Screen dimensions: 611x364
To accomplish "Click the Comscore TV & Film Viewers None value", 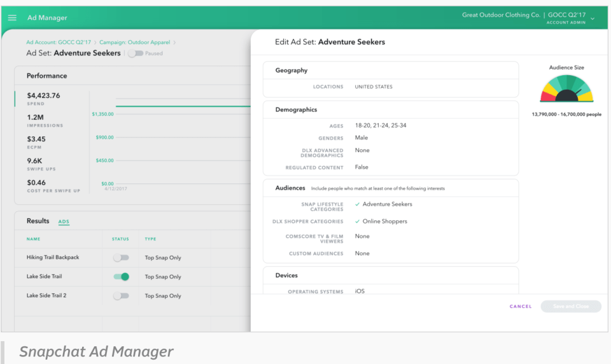I will click(x=362, y=236).
